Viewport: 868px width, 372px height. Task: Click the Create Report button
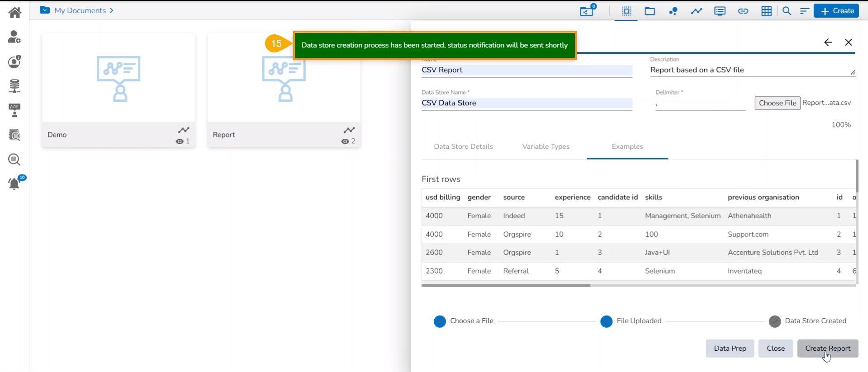(x=827, y=348)
